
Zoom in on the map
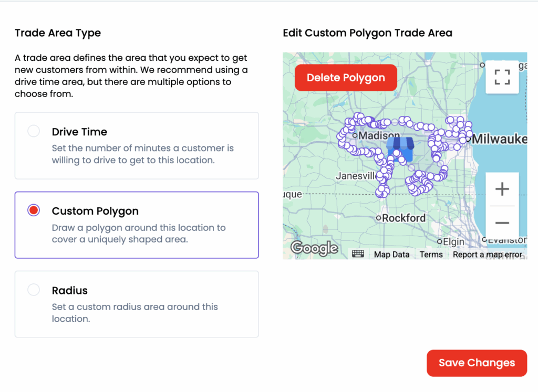[502, 189]
